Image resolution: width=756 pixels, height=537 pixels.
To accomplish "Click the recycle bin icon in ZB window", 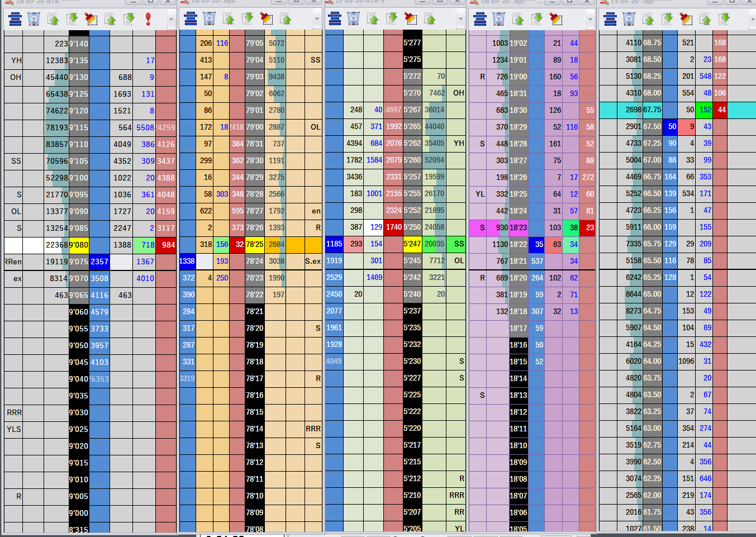I will tap(210, 20).
